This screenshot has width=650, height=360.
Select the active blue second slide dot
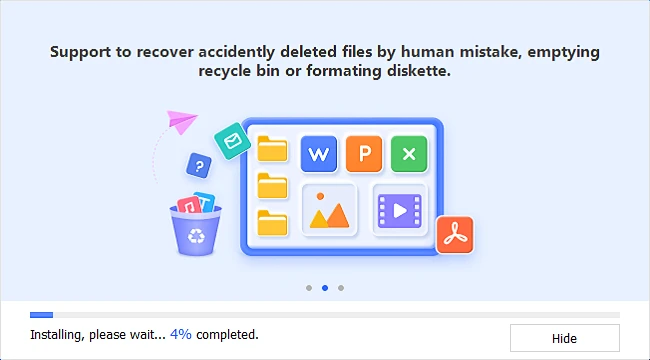coord(325,288)
